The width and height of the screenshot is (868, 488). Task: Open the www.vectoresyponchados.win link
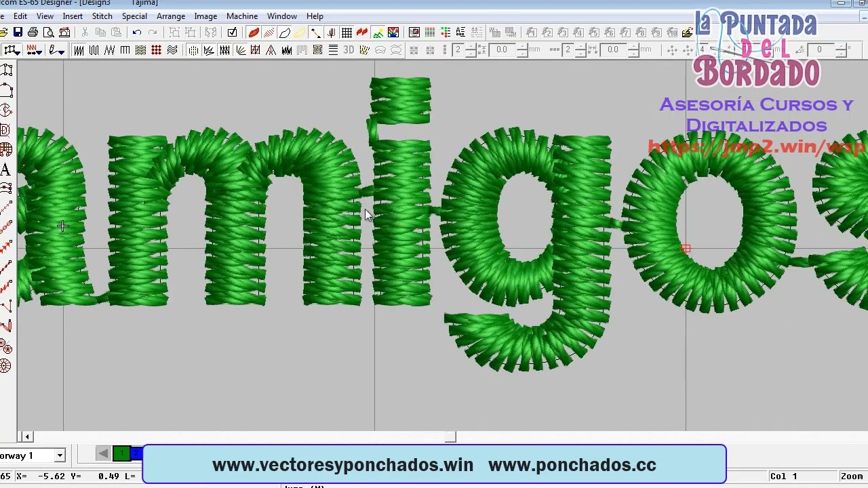pyautogui.click(x=342, y=465)
